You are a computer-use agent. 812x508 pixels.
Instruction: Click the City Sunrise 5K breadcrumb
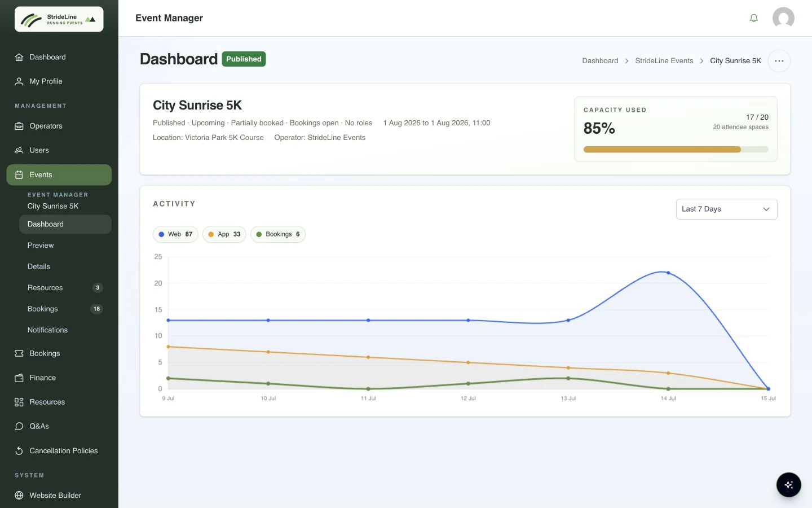735,61
